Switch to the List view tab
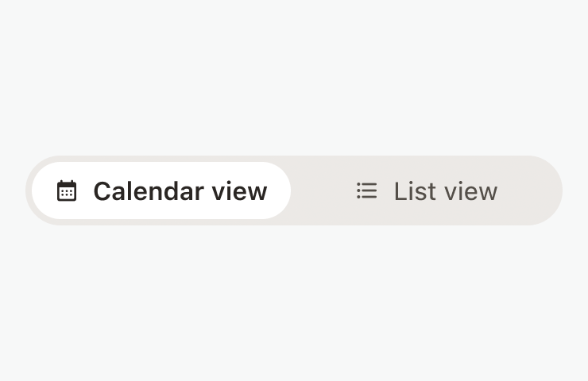588x381 pixels. tap(427, 190)
